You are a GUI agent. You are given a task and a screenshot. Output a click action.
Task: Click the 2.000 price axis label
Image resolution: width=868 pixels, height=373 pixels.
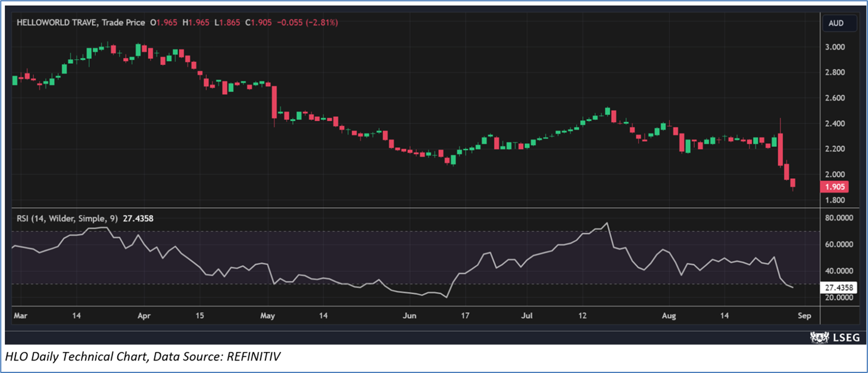coord(835,175)
